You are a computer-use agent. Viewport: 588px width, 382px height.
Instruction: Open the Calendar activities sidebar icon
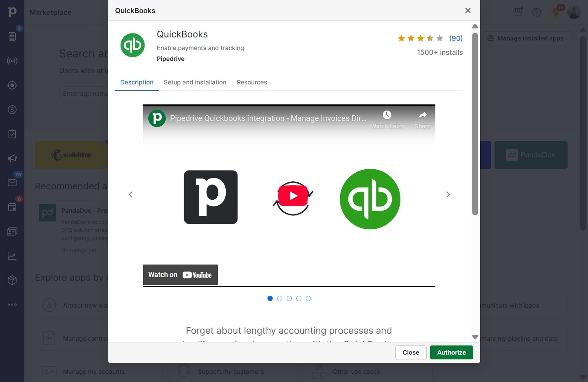[12, 207]
